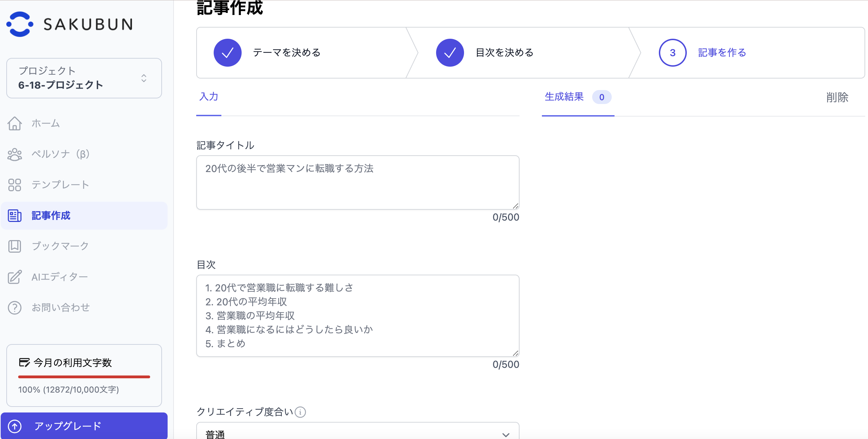Switch to the 生成結果 tab
Image resolution: width=868 pixels, height=439 pixels.
(x=564, y=97)
